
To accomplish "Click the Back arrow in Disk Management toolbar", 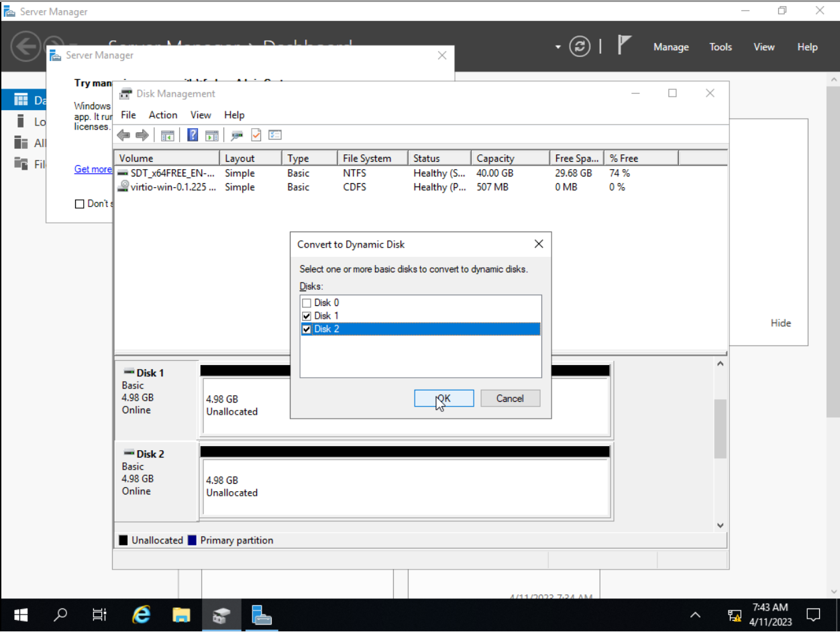I will pyautogui.click(x=123, y=136).
